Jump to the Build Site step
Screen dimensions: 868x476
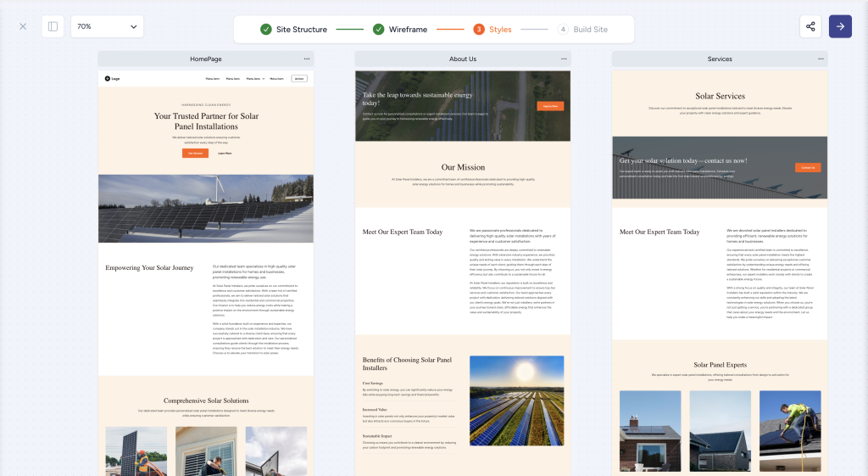[582, 30]
